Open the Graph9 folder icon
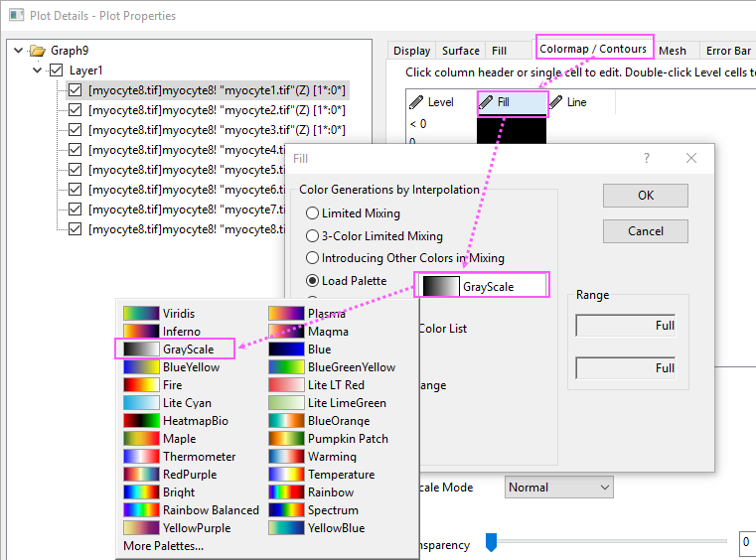This screenshot has height=560, width=756. [x=37, y=50]
